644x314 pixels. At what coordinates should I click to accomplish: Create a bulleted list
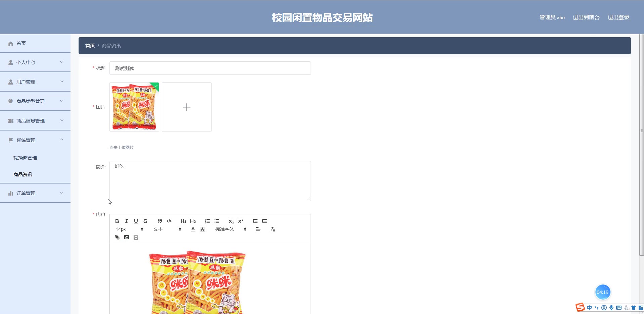tap(217, 221)
